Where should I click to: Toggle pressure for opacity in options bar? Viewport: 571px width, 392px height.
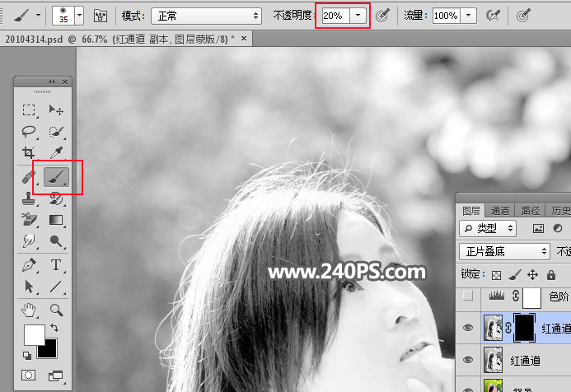(382, 16)
